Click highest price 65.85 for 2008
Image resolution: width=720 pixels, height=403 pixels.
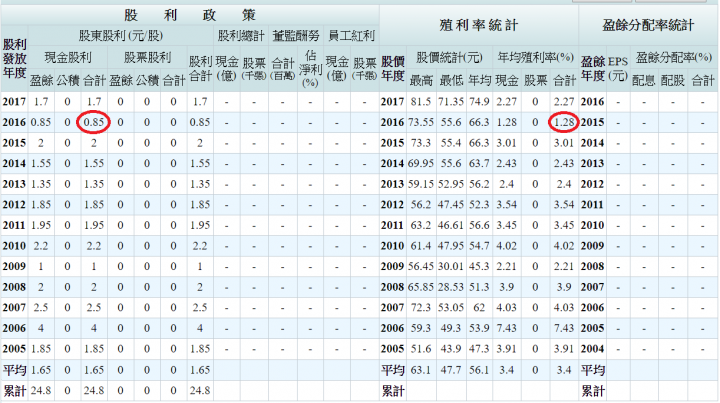pos(421,287)
